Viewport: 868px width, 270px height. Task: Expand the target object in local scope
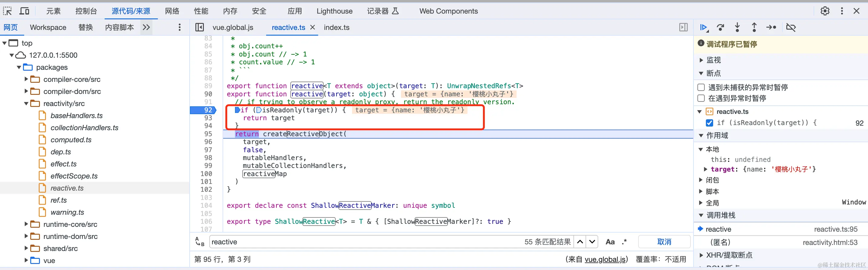(706, 169)
